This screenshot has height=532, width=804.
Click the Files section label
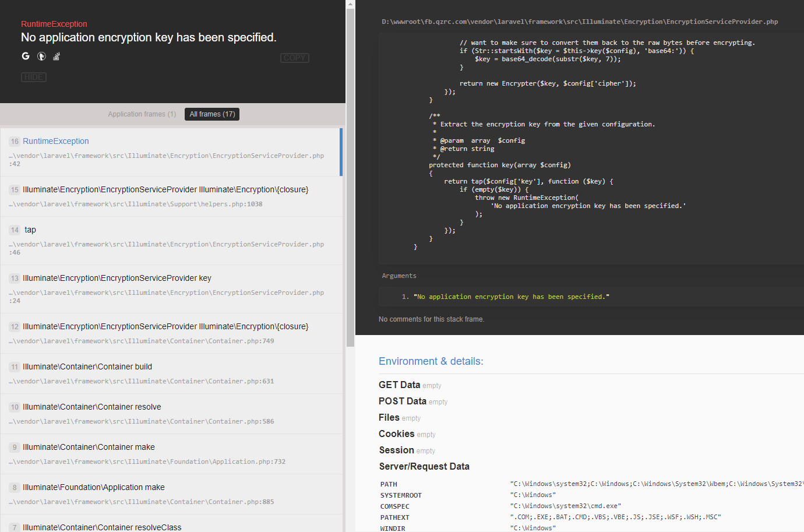tap(389, 417)
